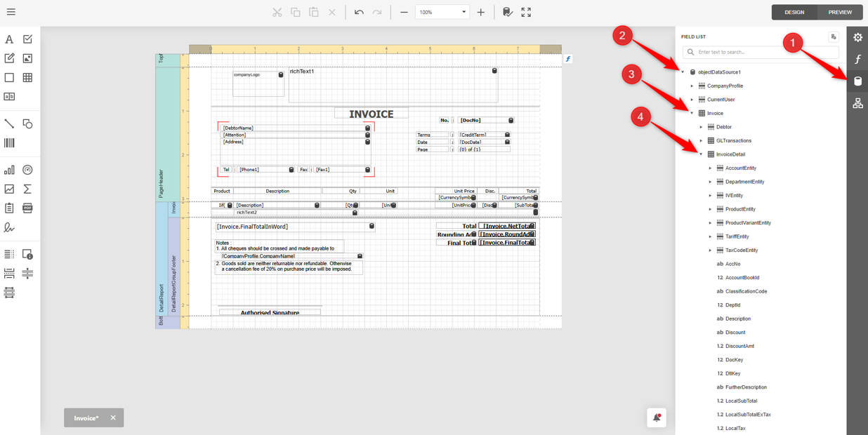Expand the AccountEntity node
Image resolution: width=868 pixels, height=435 pixels.
[x=710, y=168]
